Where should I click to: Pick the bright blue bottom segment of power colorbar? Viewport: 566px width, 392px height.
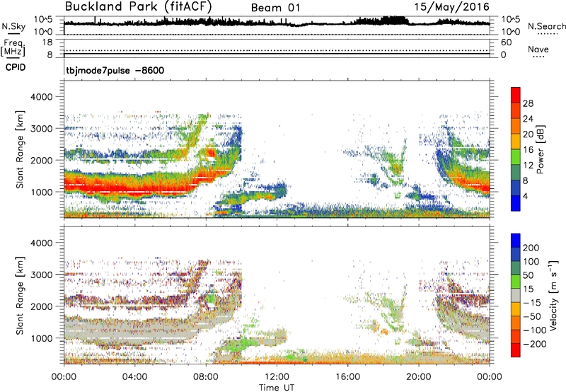516,204
